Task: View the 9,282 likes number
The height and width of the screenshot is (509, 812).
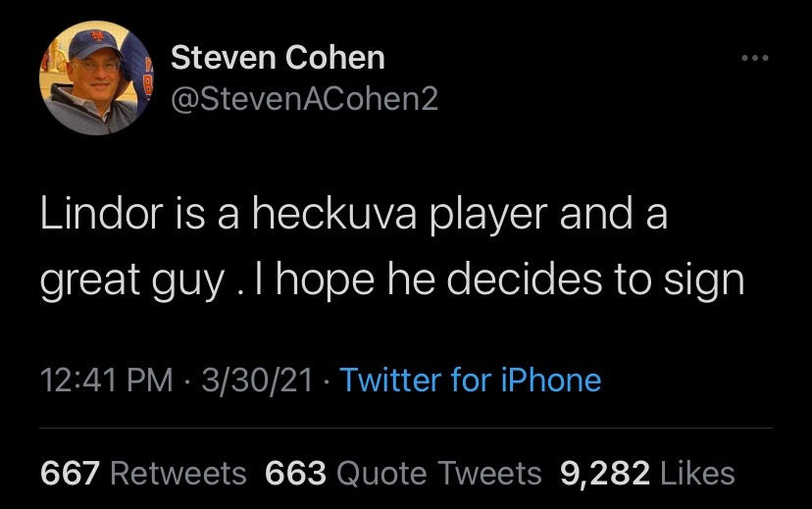Action: pos(605,474)
